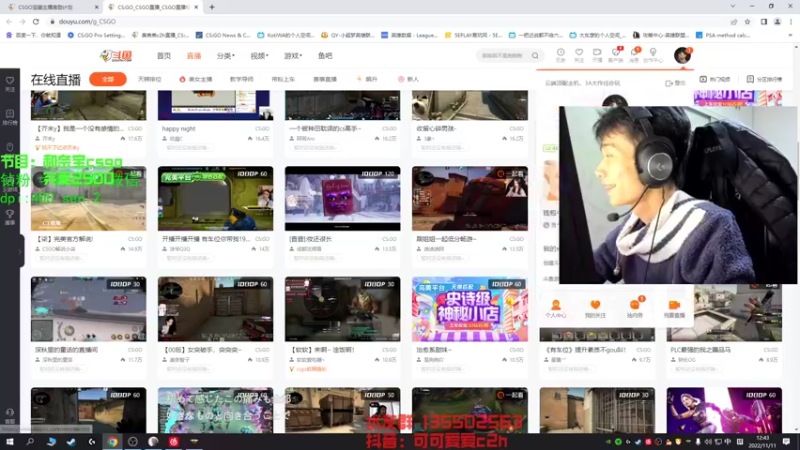Expand the left sidebar collapse arrow

21,251
